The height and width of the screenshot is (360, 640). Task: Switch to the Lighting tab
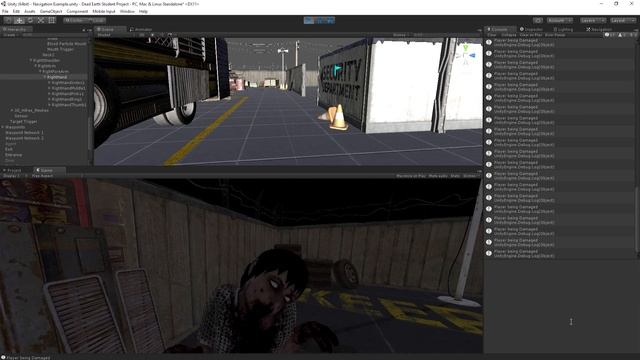[563, 29]
